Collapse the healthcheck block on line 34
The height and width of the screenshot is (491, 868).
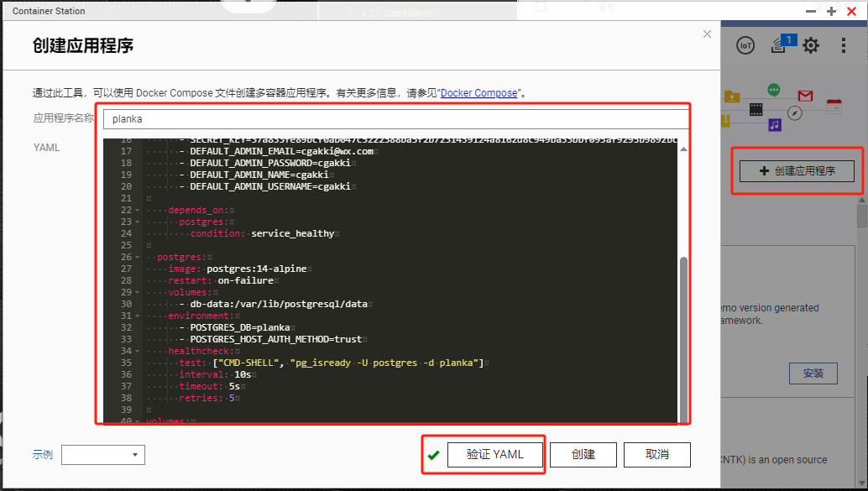pos(138,351)
